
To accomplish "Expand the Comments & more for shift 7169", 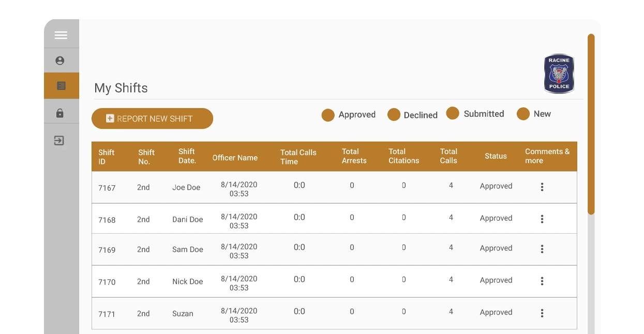I will coord(542,249).
